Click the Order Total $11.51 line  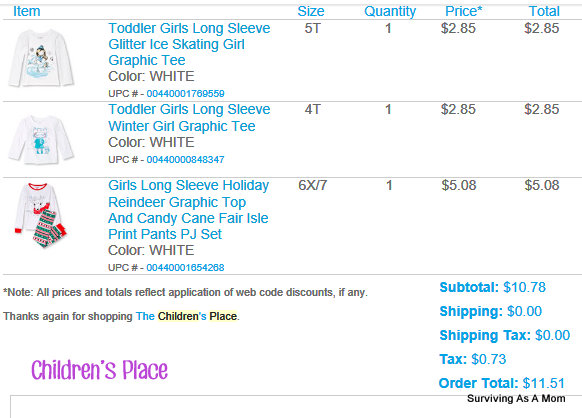(501, 383)
